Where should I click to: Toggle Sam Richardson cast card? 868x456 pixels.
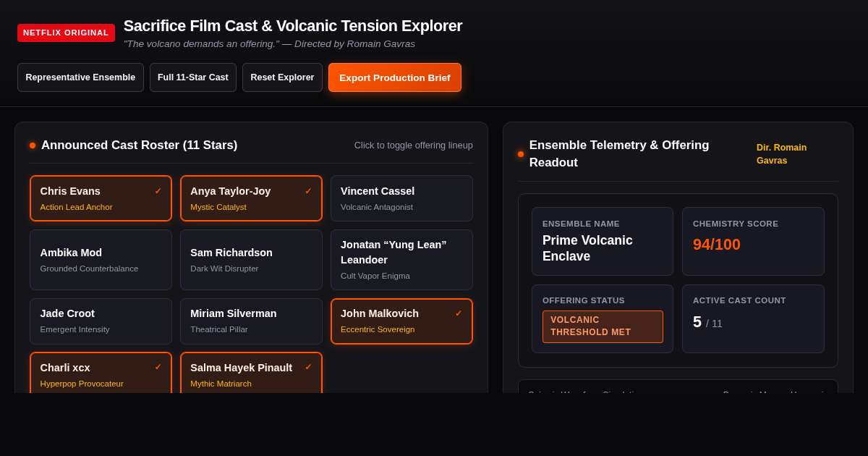pos(251,260)
